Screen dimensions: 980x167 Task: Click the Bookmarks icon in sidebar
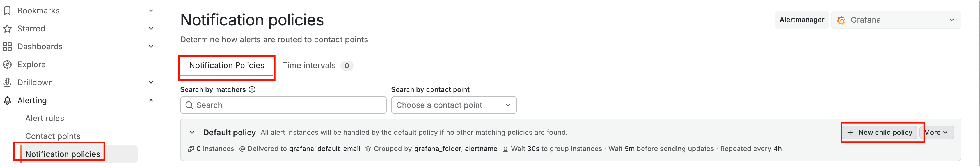(x=7, y=11)
